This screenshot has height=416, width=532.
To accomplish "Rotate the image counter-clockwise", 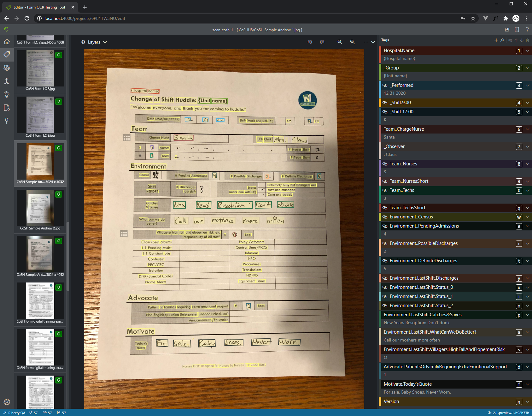I will tap(310, 42).
